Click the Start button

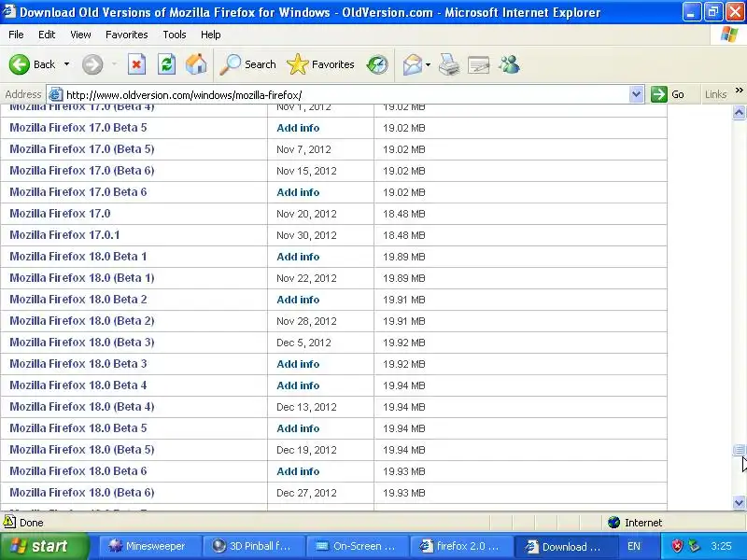coord(44,546)
